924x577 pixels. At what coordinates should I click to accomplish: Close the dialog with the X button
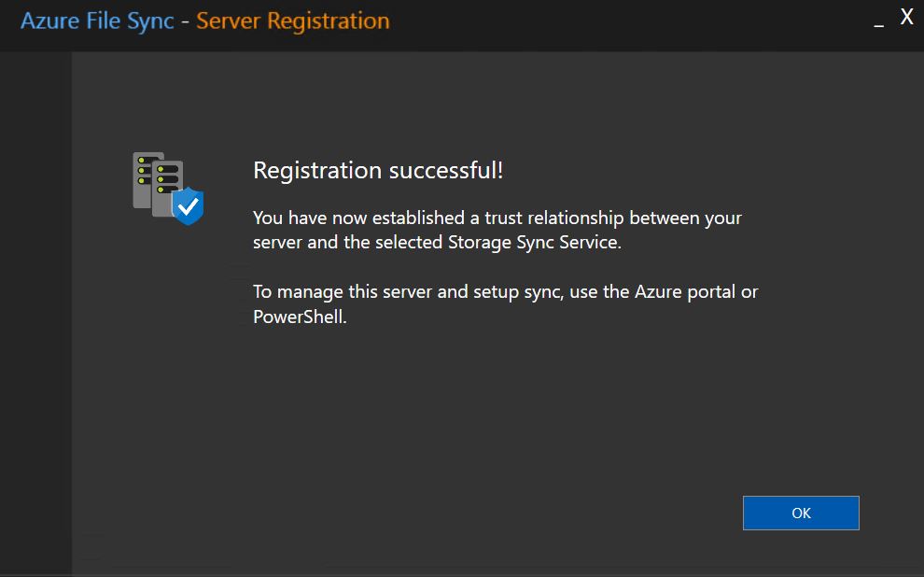(905, 16)
